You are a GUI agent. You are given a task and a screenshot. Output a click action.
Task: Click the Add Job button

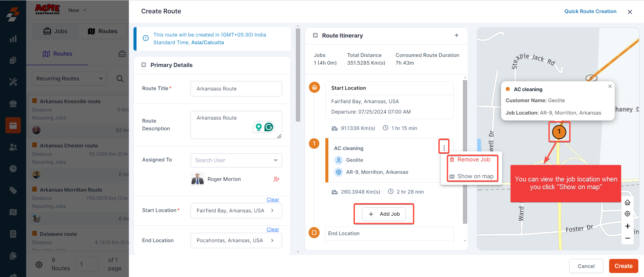(384, 214)
